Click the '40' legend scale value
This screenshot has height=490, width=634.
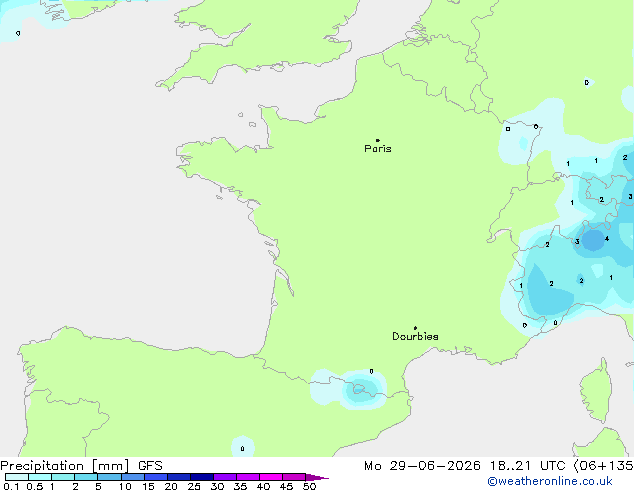click(263, 486)
